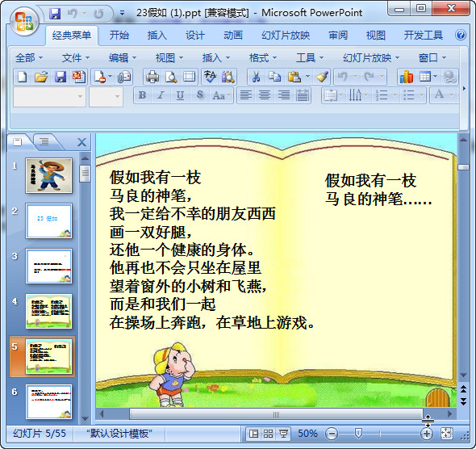The width and height of the screenshot is (476, 449).
Task: Toggle Bold formatting
Action: coord(142,95)
